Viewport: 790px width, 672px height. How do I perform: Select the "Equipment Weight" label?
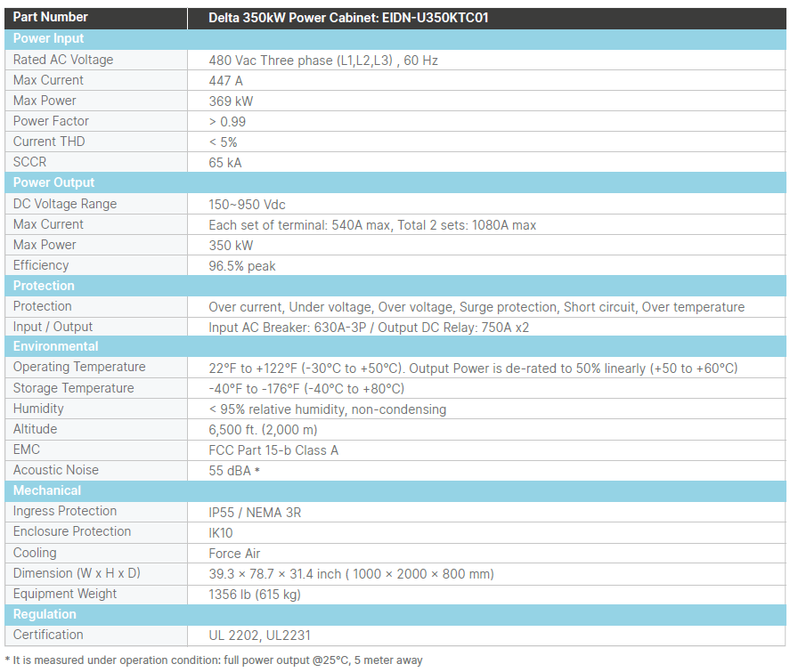pyautogui.click(x=65, y=594)
